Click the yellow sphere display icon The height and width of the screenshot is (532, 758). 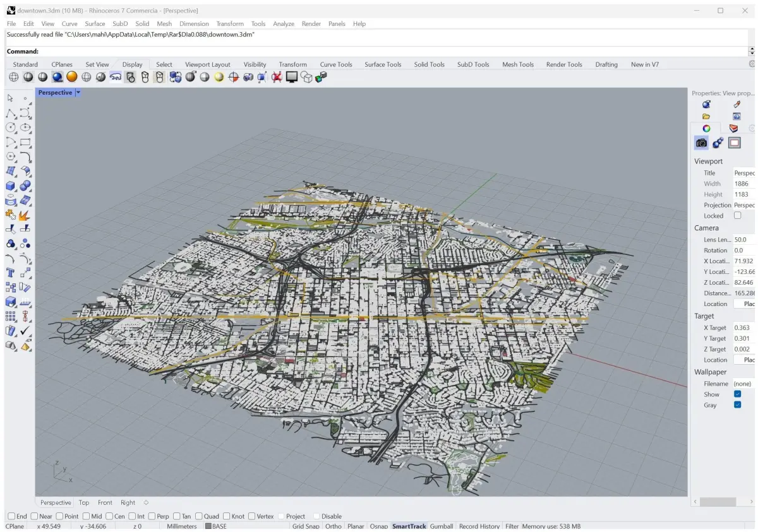pyautogui.click(x=219, y=77)
